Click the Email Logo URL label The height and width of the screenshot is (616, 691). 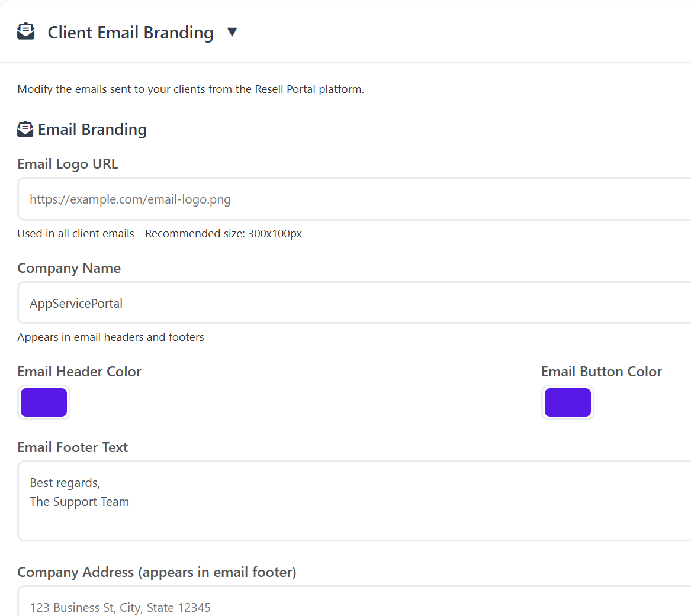pos(68,164)
